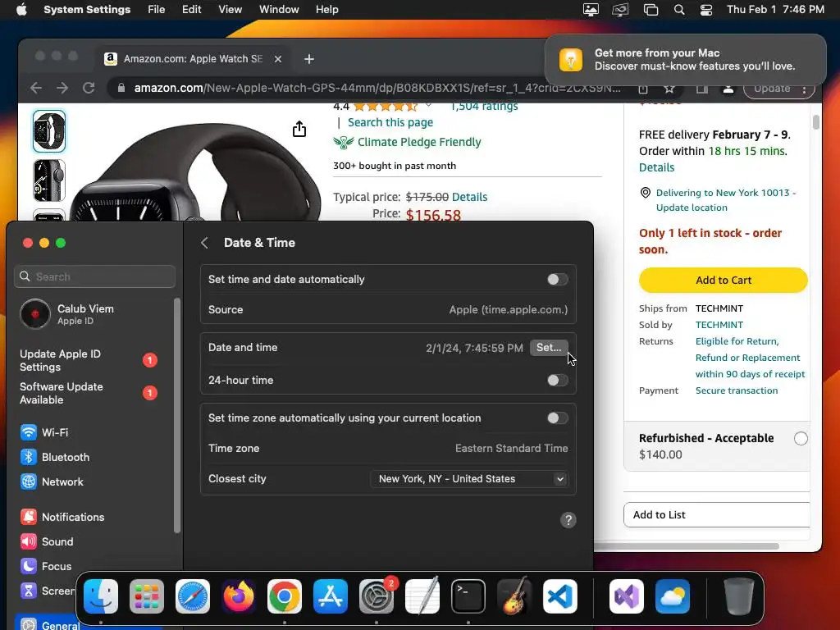Open the Weather app in dock
Viewport: 840px width, 630px height.
(673, 596)
